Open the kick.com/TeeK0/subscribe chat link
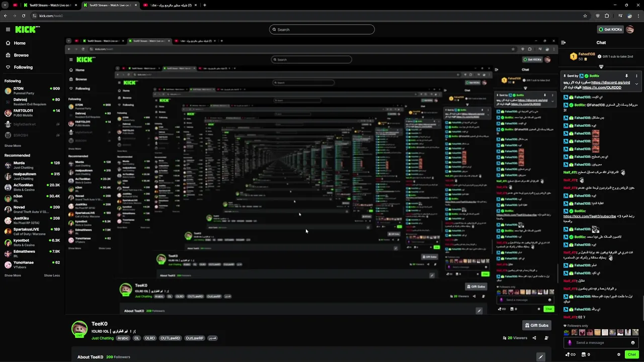 pyautogui.click(x=590, y=216)
